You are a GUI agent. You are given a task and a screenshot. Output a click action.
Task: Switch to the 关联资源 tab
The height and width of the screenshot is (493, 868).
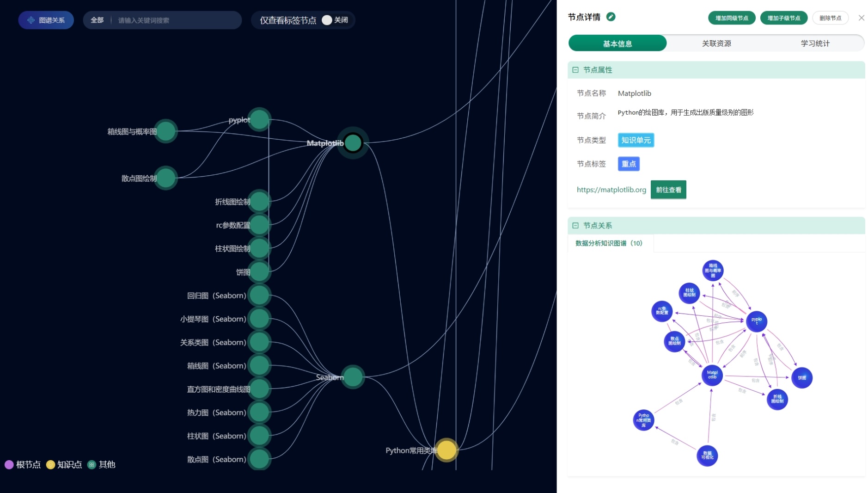pyautogui.click(x=716, y=43)
